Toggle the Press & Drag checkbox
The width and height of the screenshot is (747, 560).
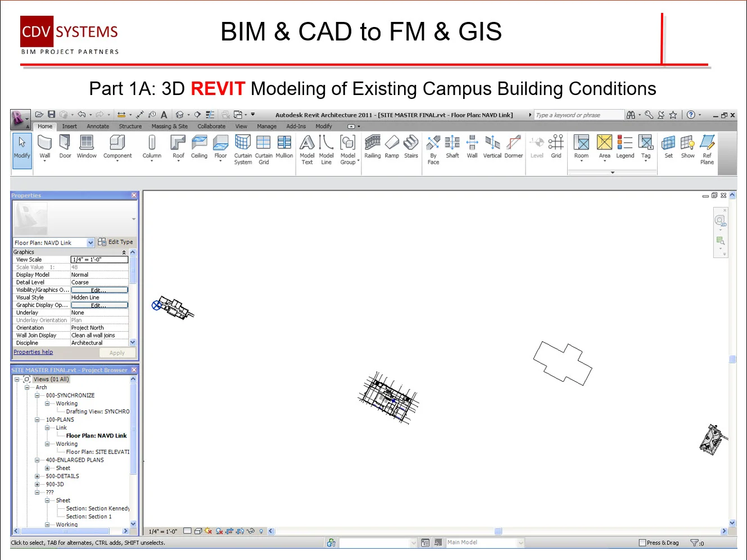click(642, 543)
